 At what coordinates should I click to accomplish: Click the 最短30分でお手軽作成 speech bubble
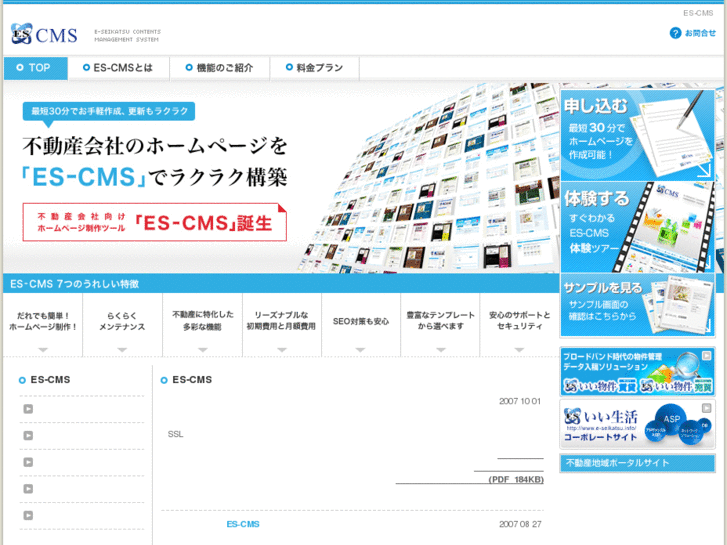109,112
